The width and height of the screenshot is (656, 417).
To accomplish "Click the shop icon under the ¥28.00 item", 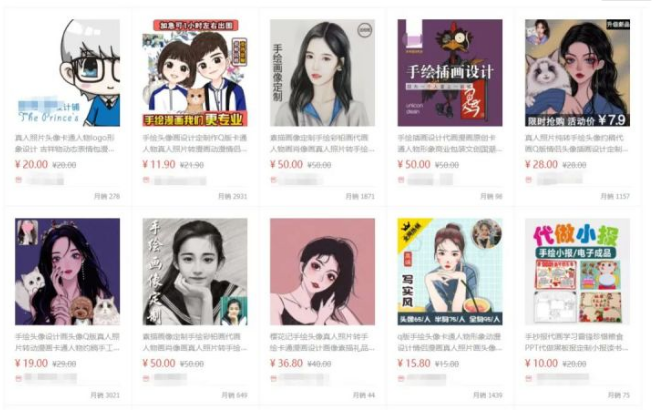I will [528, 180].
